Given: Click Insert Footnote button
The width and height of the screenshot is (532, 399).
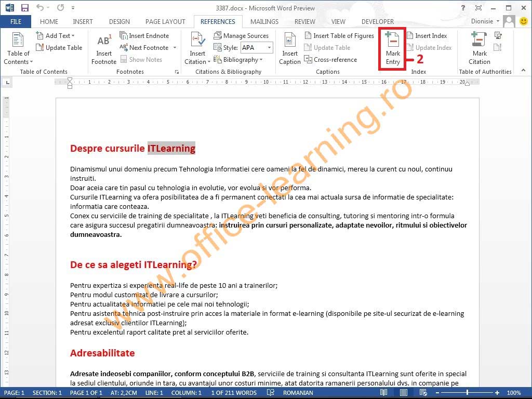Looking at the screenshot, I should click(103, 48).
